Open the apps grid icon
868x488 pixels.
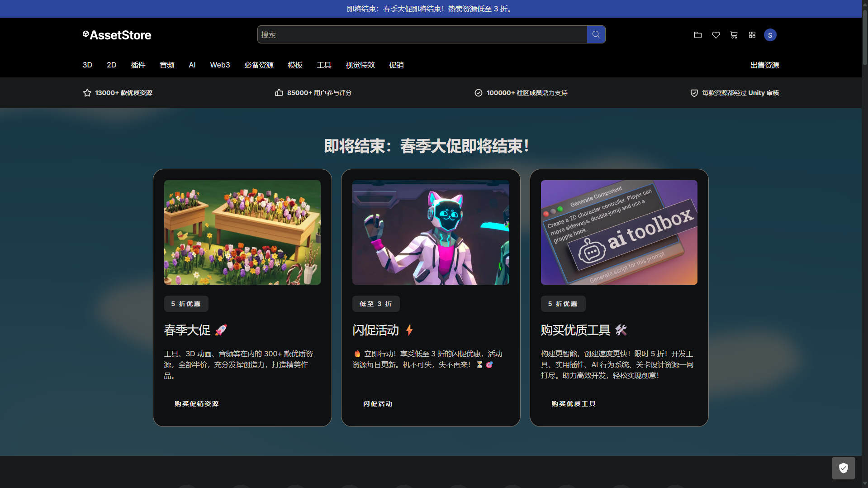click(x=752, y=35)
